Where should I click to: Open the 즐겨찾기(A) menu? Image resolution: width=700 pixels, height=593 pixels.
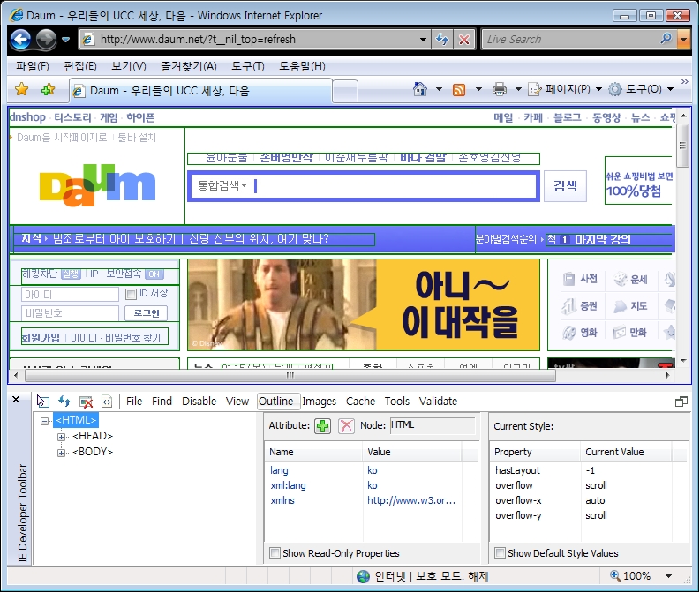click(x=189, y=66)
